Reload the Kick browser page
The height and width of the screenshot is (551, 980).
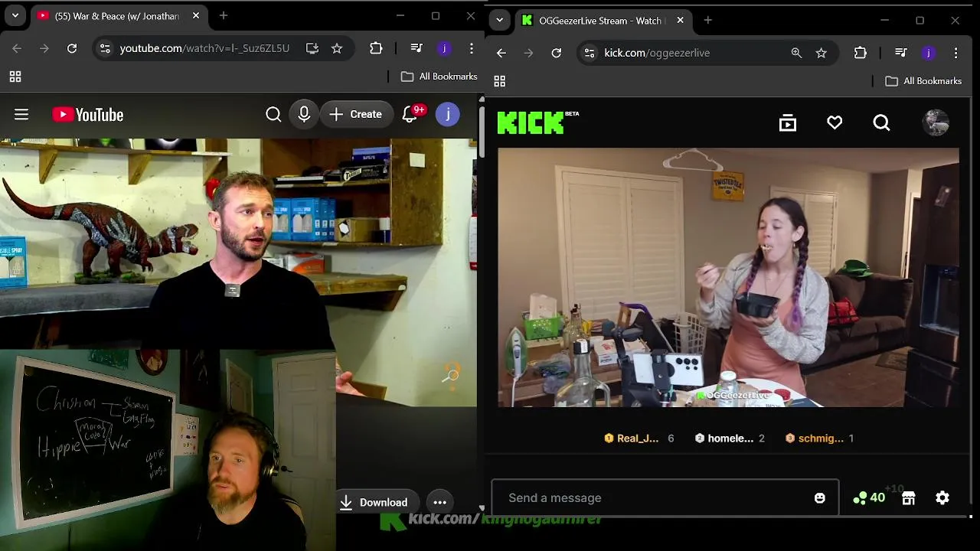click(x=557, y=53)
